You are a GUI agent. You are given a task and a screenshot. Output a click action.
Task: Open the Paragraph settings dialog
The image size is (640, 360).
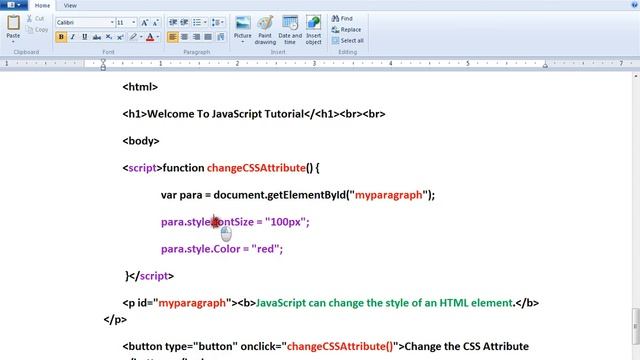pos(221,37)
